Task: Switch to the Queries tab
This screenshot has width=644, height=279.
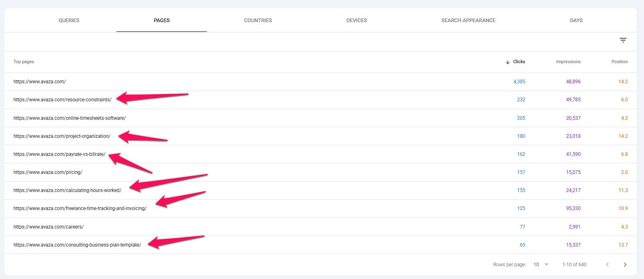Action: click(x=69, y=20)
